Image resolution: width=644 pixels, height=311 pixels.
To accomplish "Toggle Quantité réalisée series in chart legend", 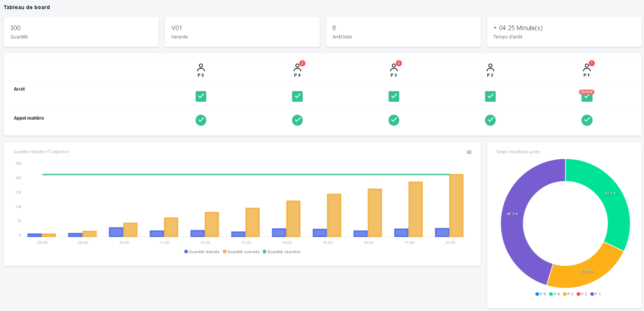I will (x=202, y=252).
